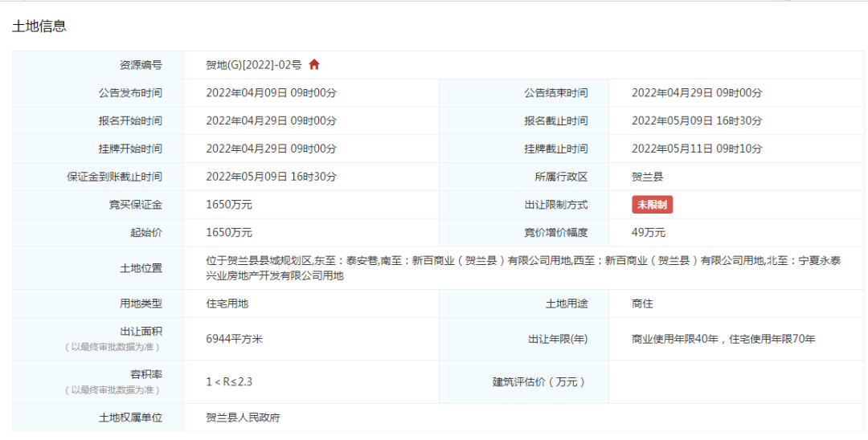Select the 贺兰县人民政府 value
This screenshot has width=868, height=440.
(243, 418)
